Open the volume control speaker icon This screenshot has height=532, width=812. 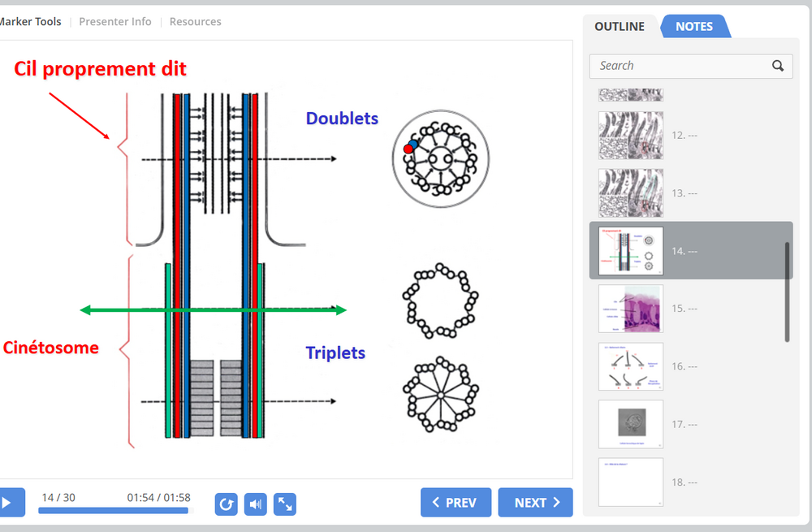tap(255, 504)
